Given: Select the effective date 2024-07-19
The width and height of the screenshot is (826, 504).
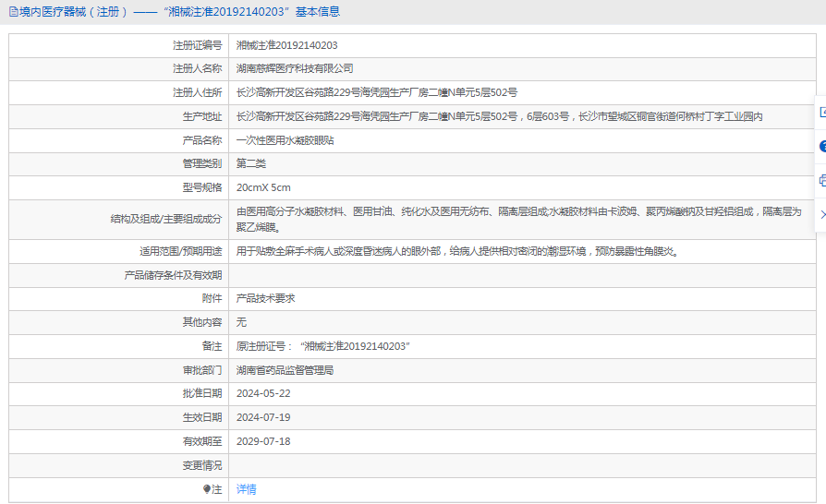Looking at the screenshot, I should tap(263, 417).
